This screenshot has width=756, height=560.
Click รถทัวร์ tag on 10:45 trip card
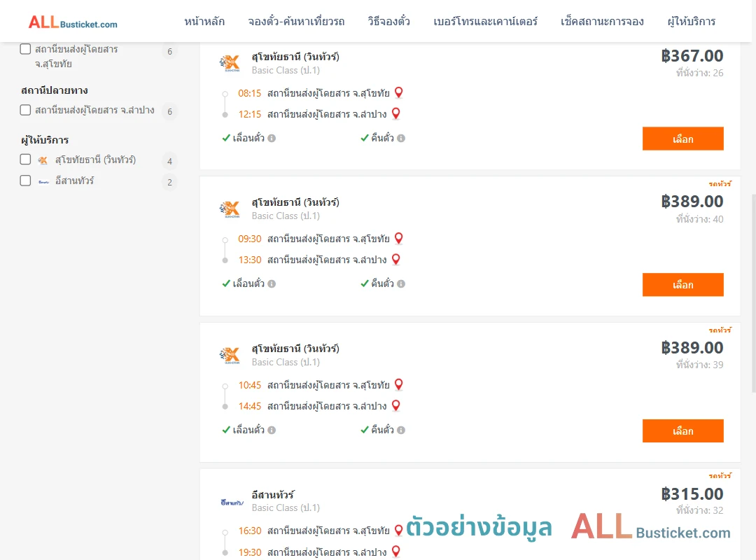pyautogui.click(x=720, y=330)
